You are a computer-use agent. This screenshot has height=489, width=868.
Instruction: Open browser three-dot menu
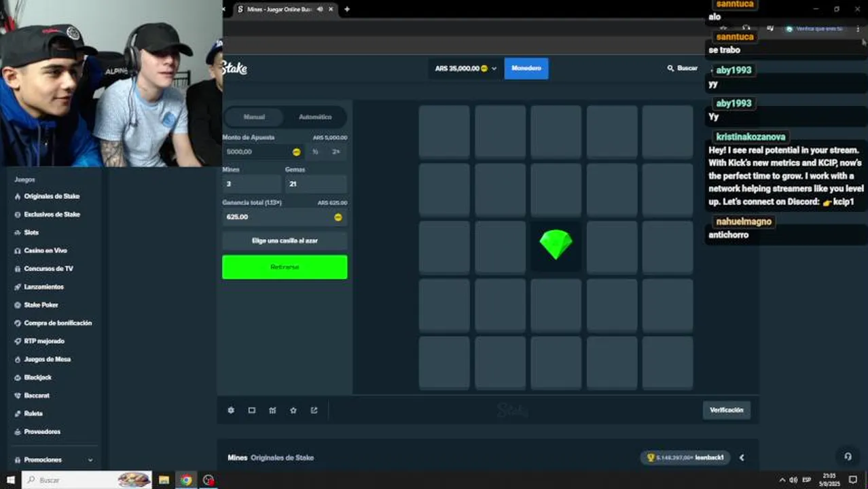pos(857,29)
